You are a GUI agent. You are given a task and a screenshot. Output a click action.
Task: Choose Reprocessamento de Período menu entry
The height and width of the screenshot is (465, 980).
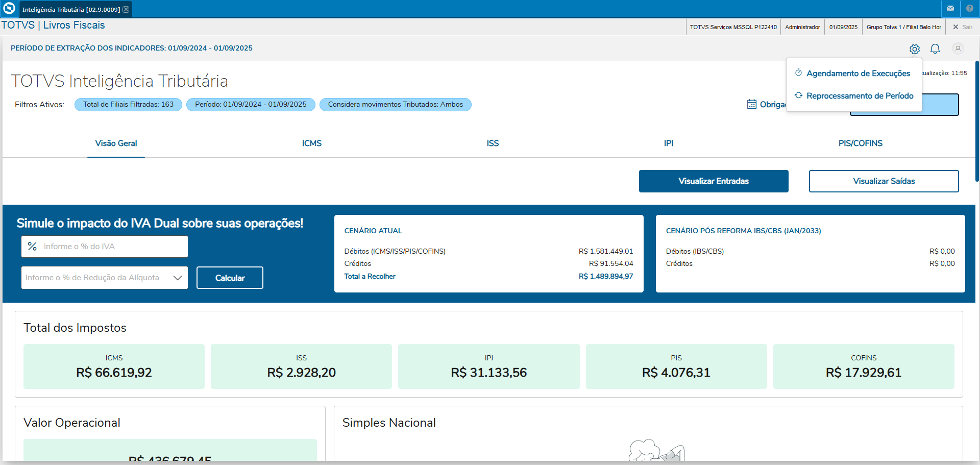[x=854, y=96]
